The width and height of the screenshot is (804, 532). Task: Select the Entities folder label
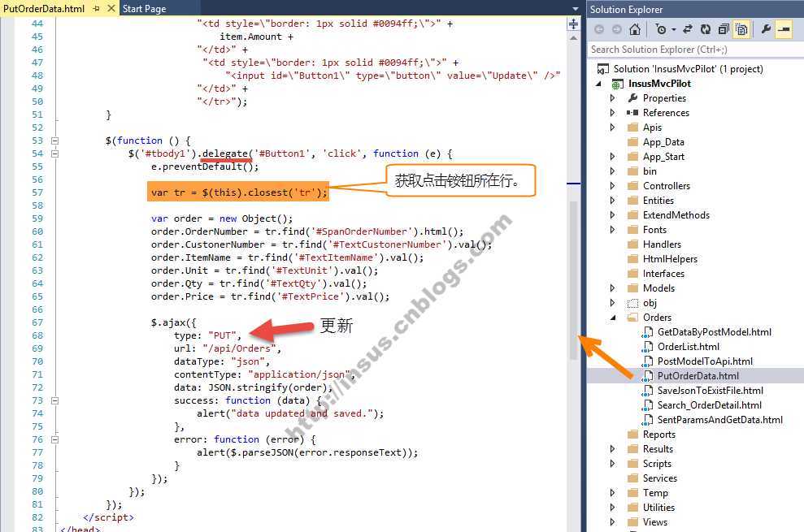pos(658,201)
